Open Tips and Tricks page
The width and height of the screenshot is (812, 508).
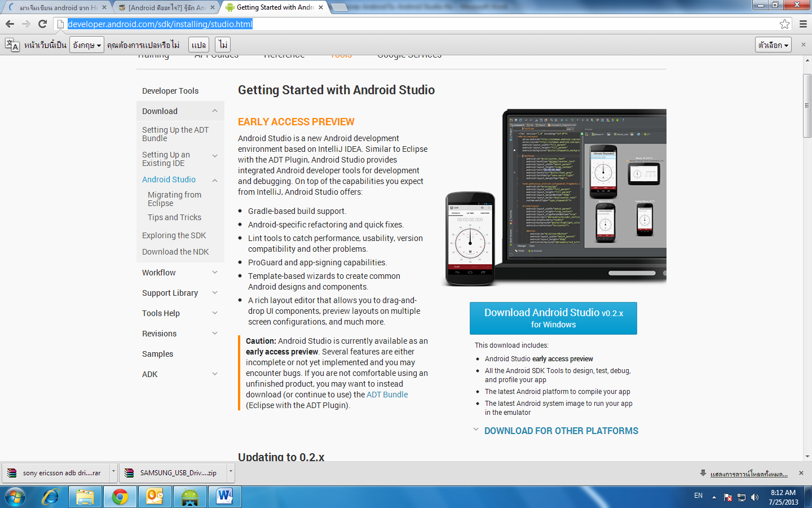[x=174, y=217]
